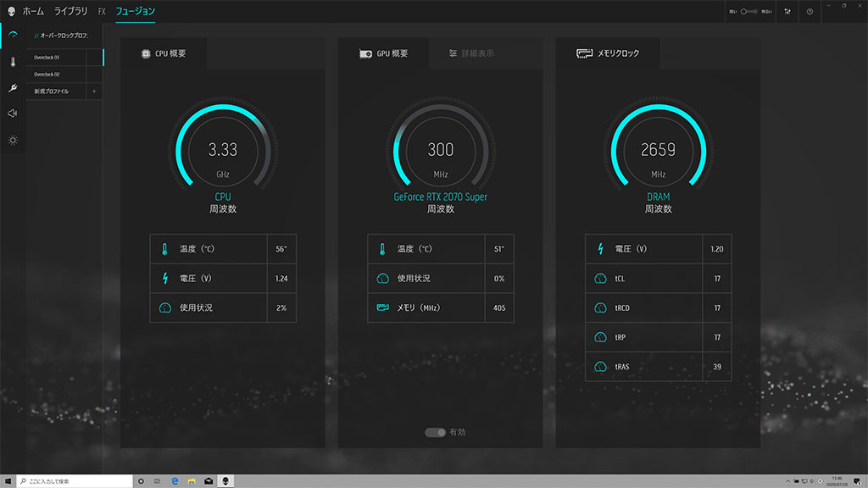868x488 pixels.
Task: Click the CPU voltage value 1.24
Action: (281, 278)
